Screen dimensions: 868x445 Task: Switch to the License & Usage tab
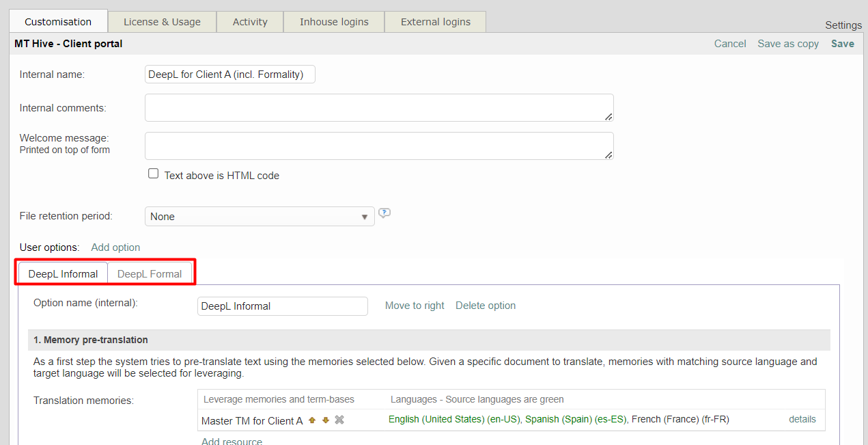[x=162, y=22]
